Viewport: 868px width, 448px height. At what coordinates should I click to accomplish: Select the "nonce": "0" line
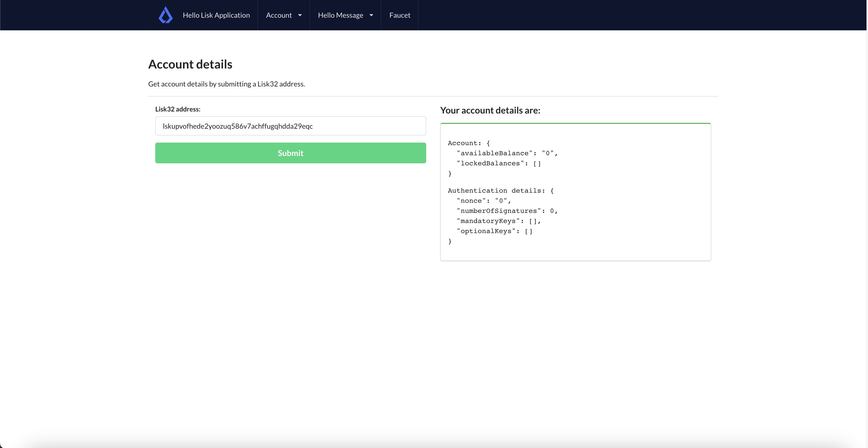pos(484,201)
